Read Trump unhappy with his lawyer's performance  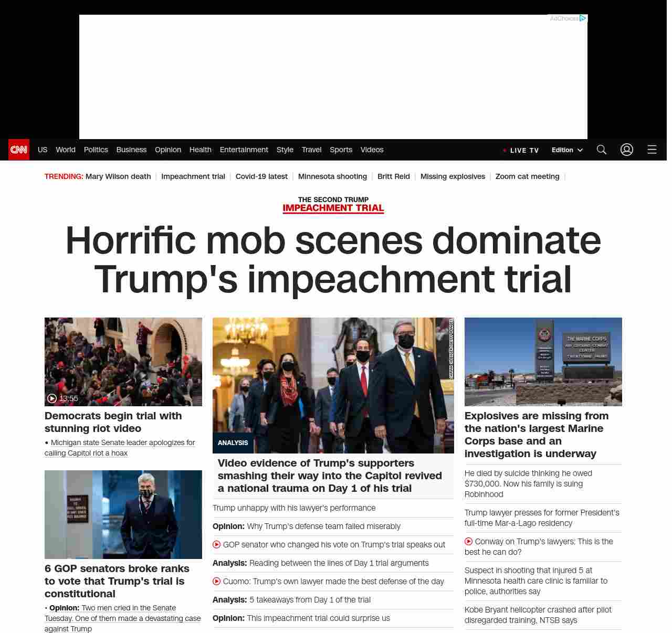point(294,508)
